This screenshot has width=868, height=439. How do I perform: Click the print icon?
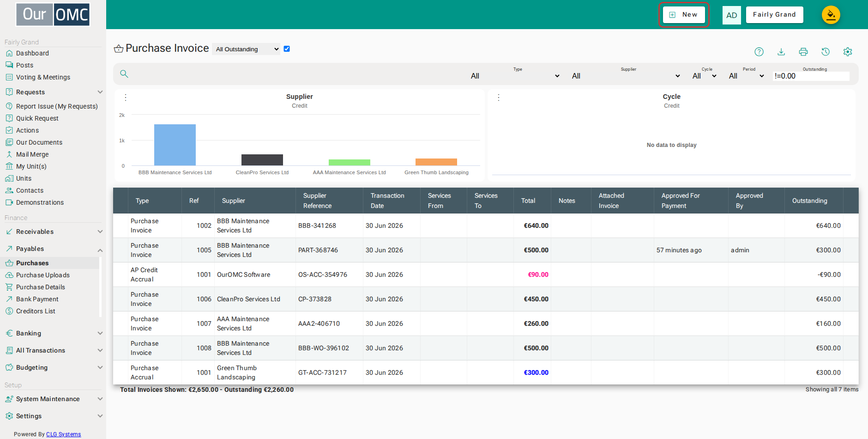[x=803, y=52]
